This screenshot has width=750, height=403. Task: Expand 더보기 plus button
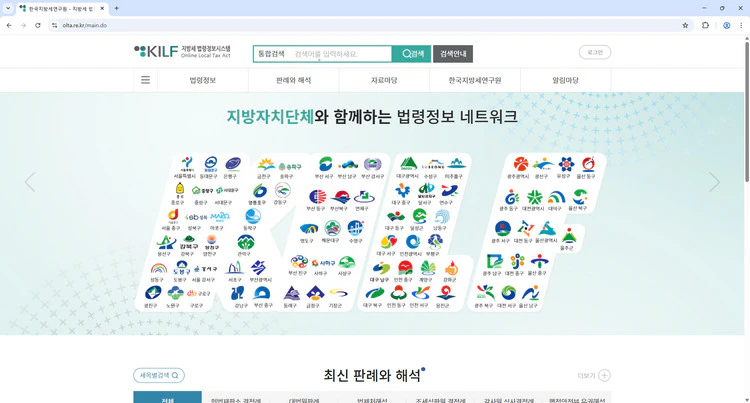(604, 375)
